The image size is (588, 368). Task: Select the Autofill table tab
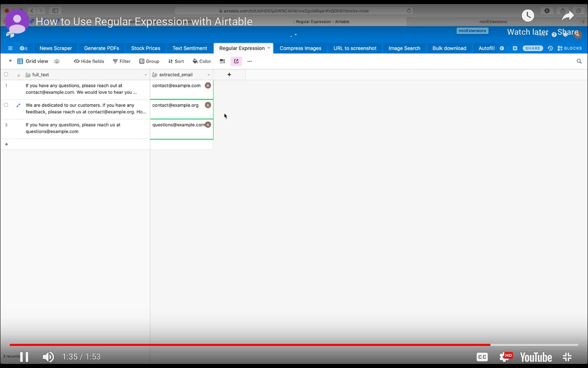[486, 48]
